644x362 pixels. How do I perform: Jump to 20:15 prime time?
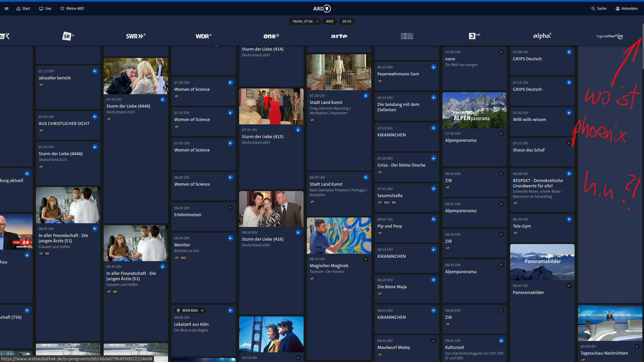(x=346, y=21)
